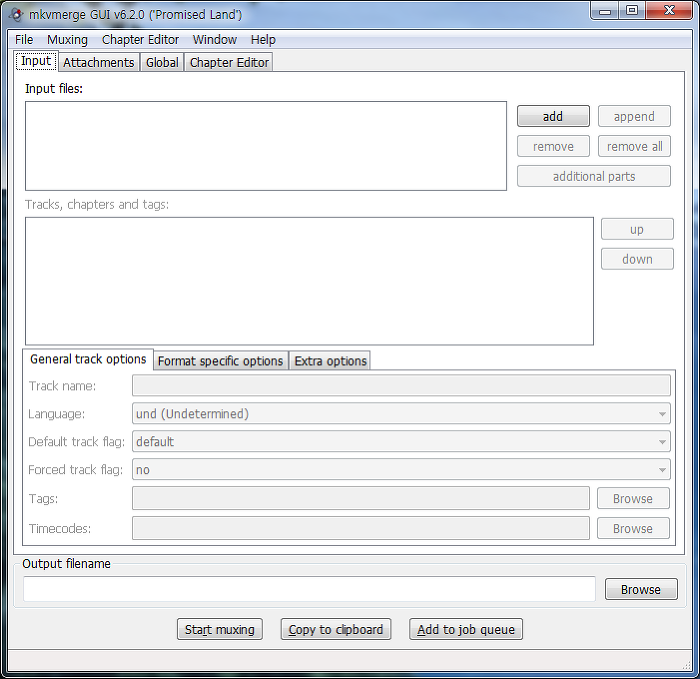Click Browse button next to Timecodes
The image size is (700, 679).
(633, 528)
